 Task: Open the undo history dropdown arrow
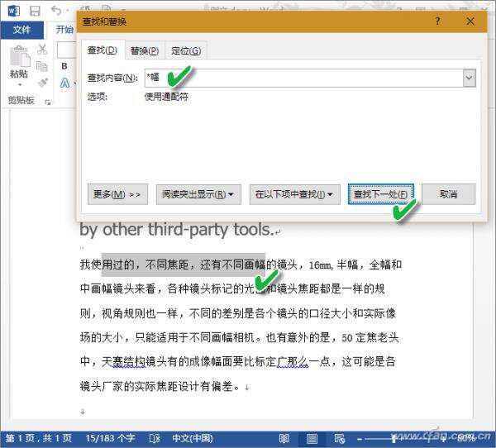pyautogui.click(x=68, y=11)
